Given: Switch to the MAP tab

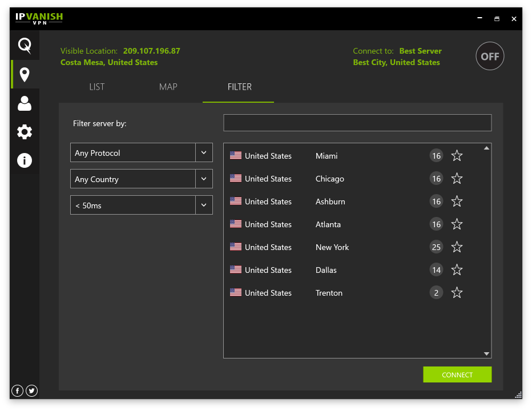Looking at the screenshot, I should [168, 87].
